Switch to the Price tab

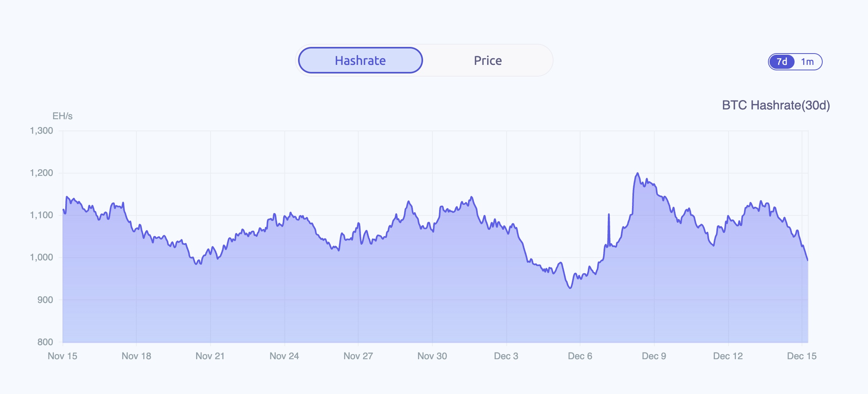click(488, 60)
